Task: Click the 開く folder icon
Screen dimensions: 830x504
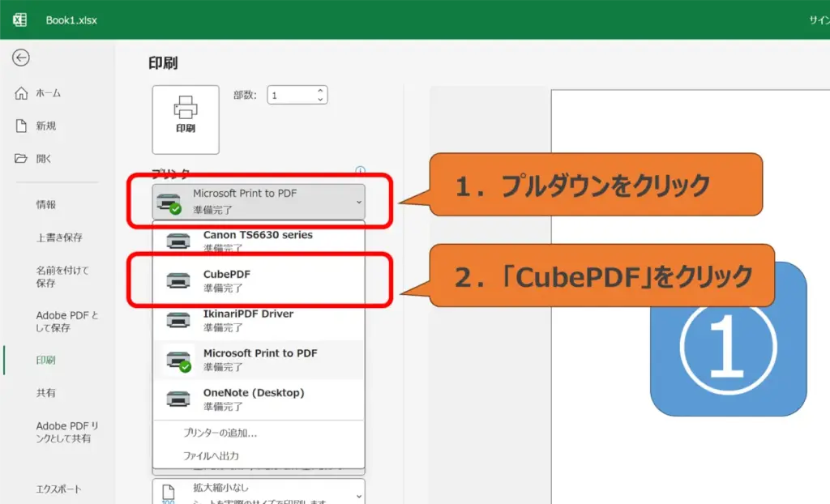Action: pos(21,159)
